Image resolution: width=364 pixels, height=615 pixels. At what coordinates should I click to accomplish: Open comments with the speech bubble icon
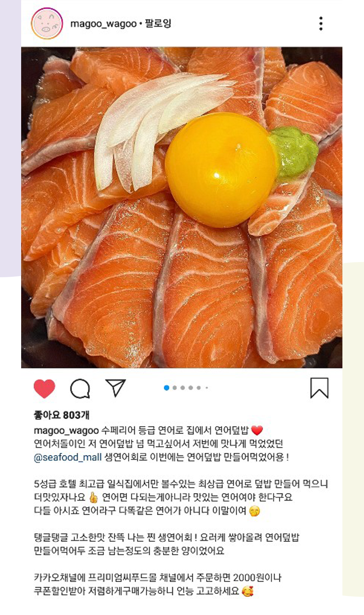pos(80,389)
